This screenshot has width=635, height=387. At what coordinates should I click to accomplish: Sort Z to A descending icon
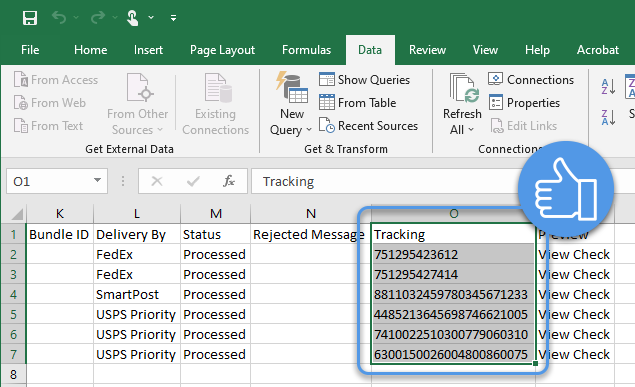(608, 117)
